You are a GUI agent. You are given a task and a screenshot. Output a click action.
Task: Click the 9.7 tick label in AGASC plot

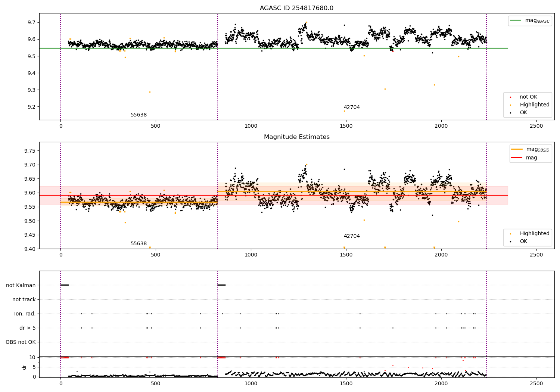(x=32, y=23)
